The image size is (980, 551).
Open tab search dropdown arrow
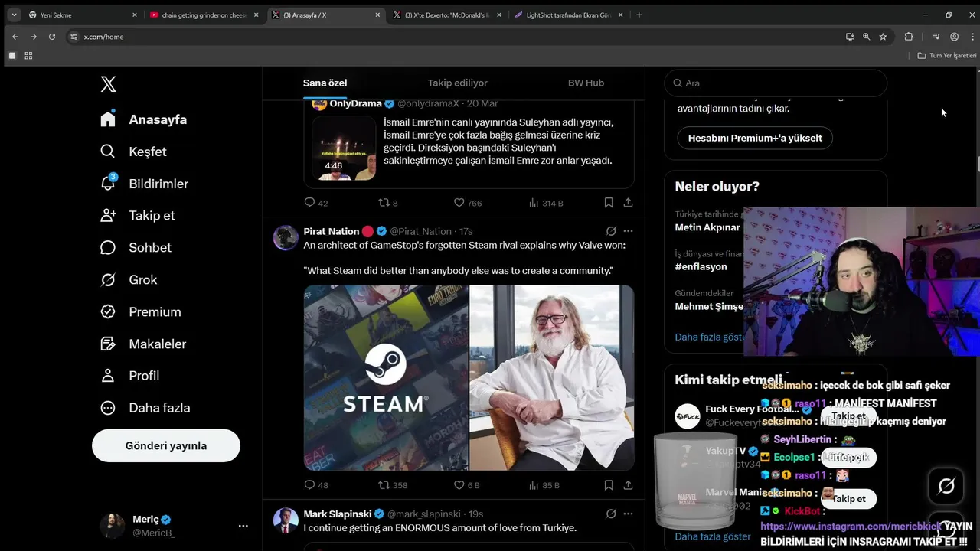click(14, 15)
